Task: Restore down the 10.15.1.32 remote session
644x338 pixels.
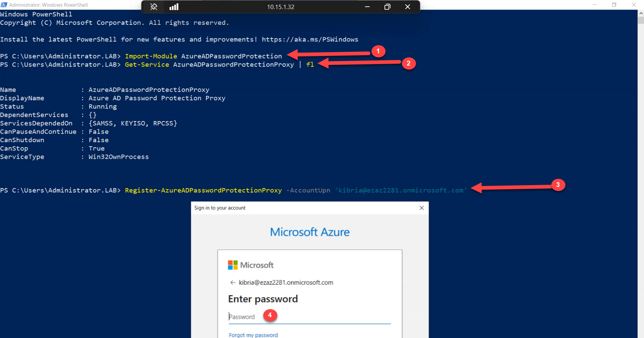Action: (387, 7)
